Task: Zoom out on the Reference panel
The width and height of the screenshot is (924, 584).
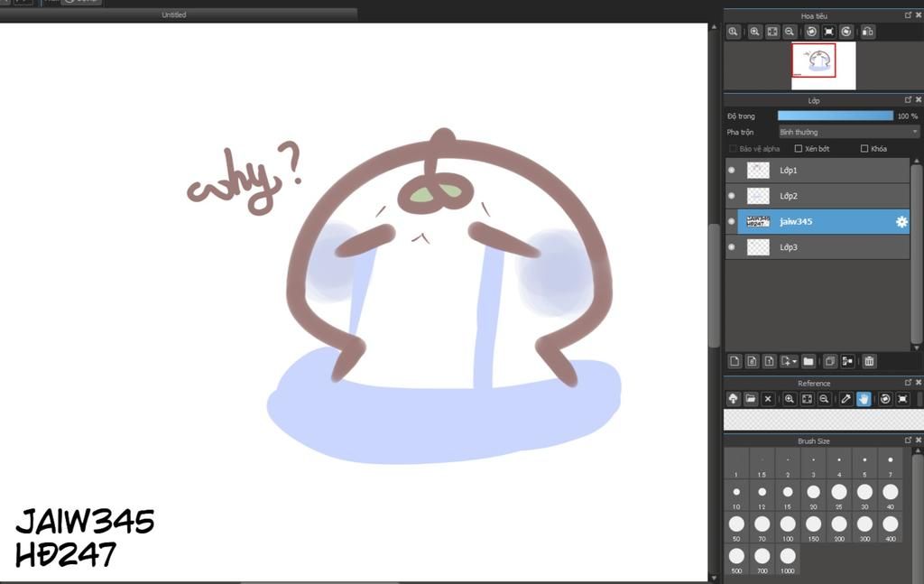Action: tap(825, 399)
